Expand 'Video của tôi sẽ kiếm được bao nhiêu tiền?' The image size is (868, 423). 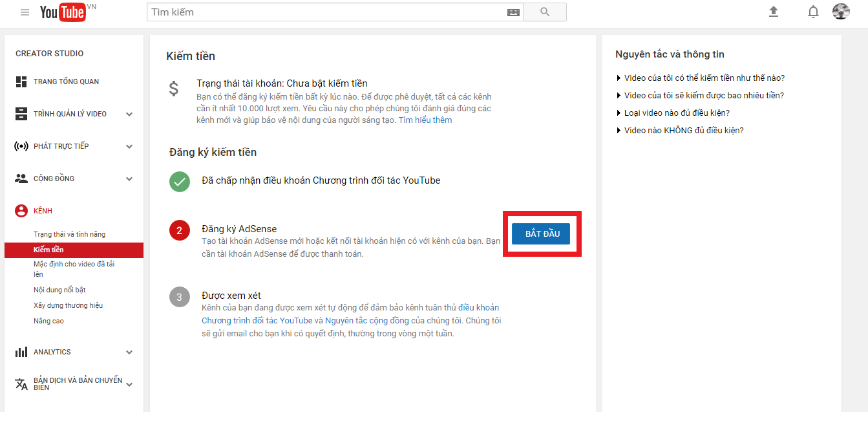pyautogui.click(x=701, y=96)
